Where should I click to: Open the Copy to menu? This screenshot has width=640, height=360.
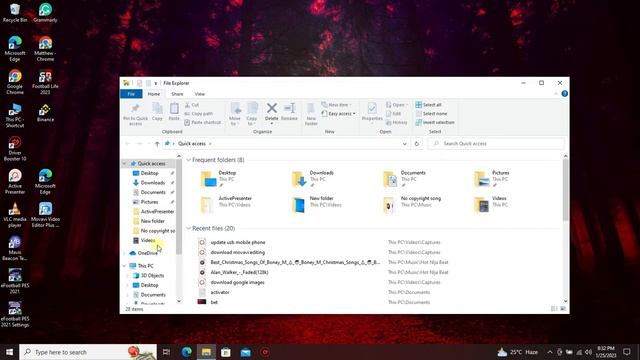[x=252, y=114]
